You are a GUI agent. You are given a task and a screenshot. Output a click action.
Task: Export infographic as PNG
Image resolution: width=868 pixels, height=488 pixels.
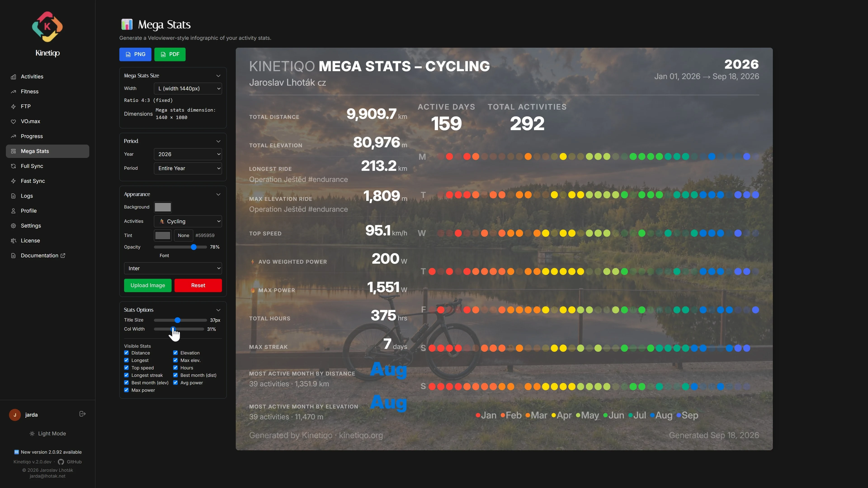(x=135, y=54)
